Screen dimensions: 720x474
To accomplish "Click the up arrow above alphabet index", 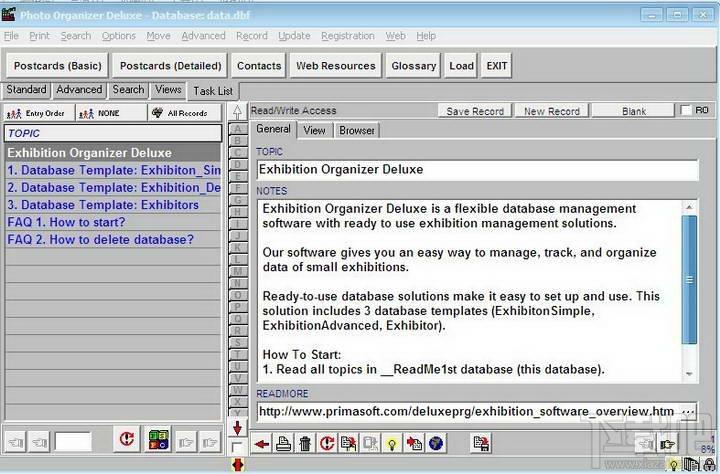I will click(x=237, y=112).
